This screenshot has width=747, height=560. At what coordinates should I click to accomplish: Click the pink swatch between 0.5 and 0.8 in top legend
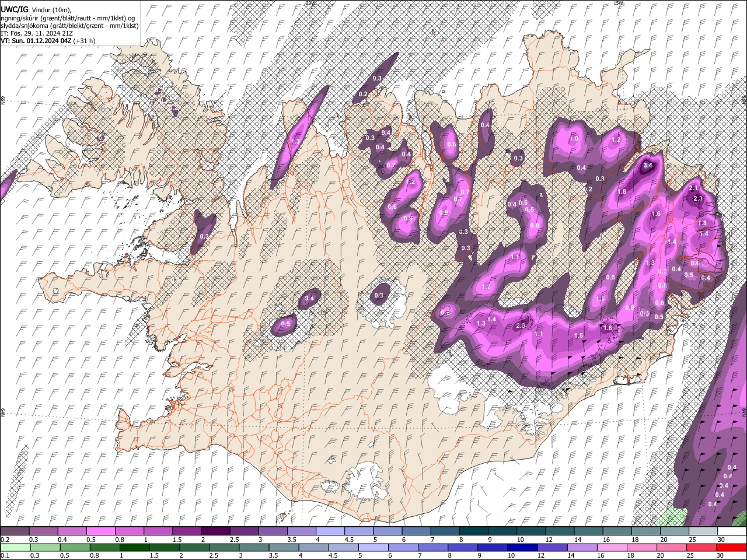click(x=100, y=531)
